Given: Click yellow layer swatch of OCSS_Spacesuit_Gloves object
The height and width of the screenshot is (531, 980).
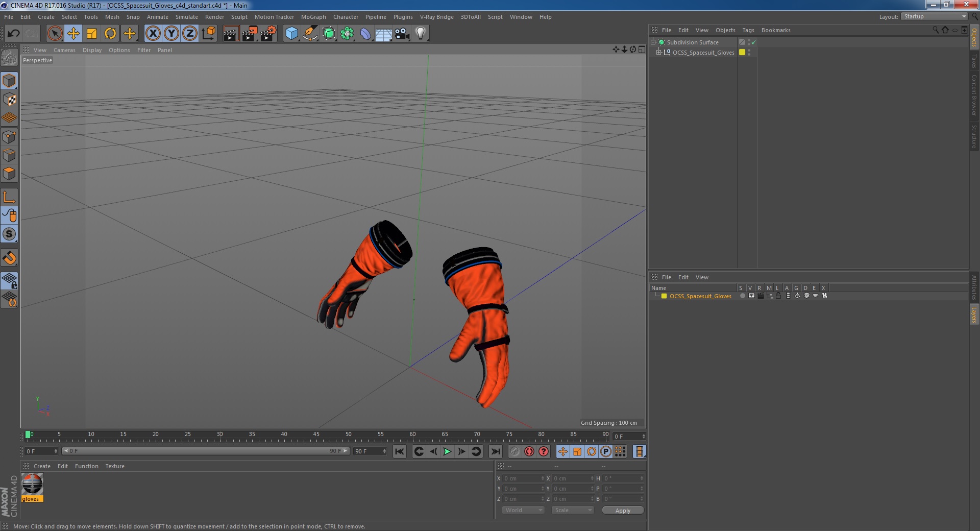Looking at the screenshot, I should click(x=742, y=52).
